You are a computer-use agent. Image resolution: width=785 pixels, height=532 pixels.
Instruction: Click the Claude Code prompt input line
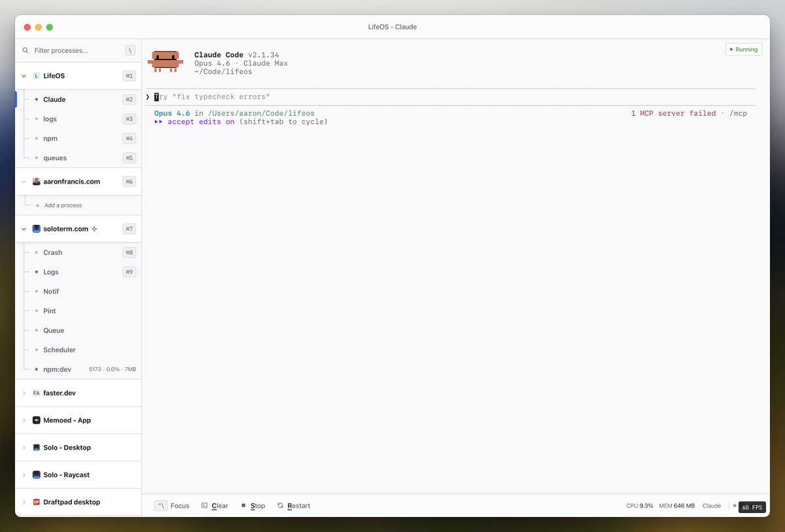[x=451, y=97]
